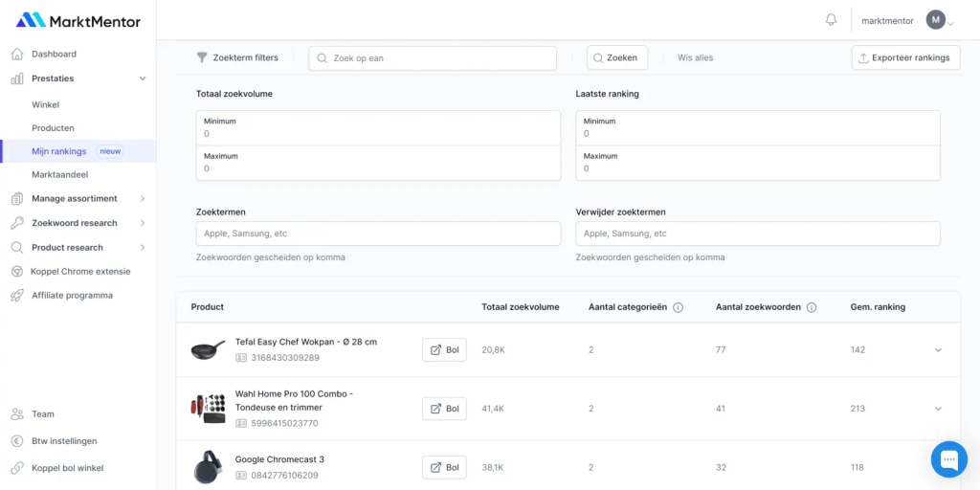The width and height of the screenshot is (980, 490).
Task: Click the Tefal wokpan product thumbnail
Action: point(208,350)
